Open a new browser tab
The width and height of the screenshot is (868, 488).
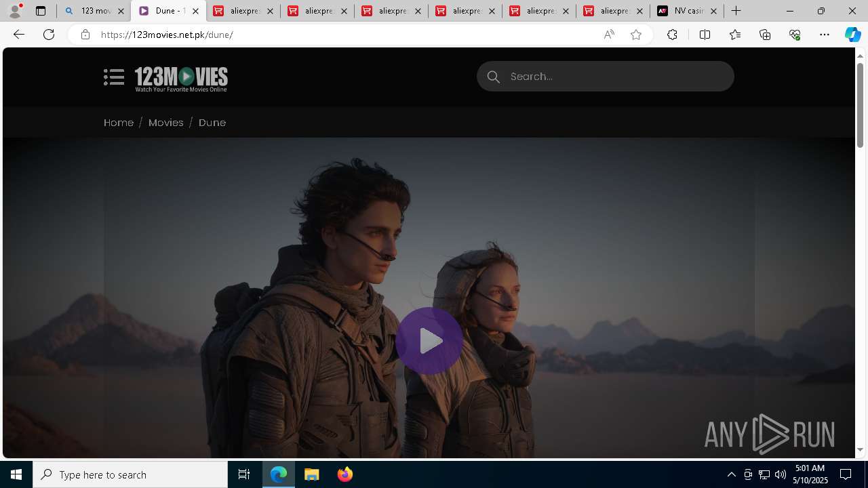tap(736, 11)
